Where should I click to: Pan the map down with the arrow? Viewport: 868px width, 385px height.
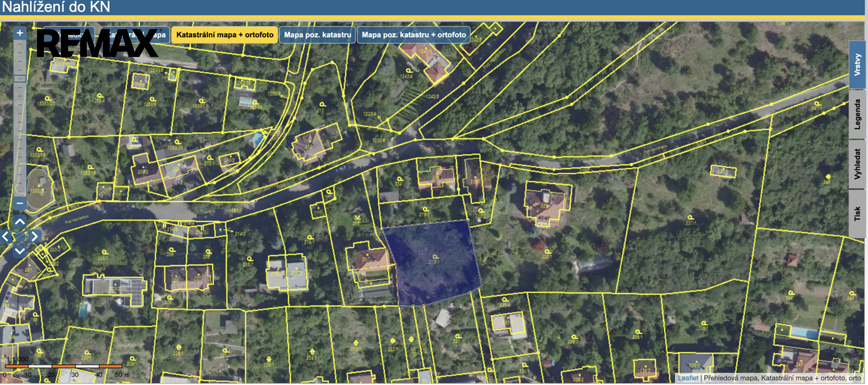point(20,251)
